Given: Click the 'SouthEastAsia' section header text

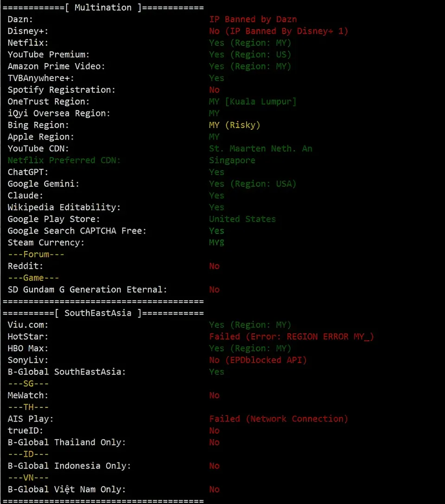Looking at the screenshot, I should pyautogui.click(x=98, y=313).
